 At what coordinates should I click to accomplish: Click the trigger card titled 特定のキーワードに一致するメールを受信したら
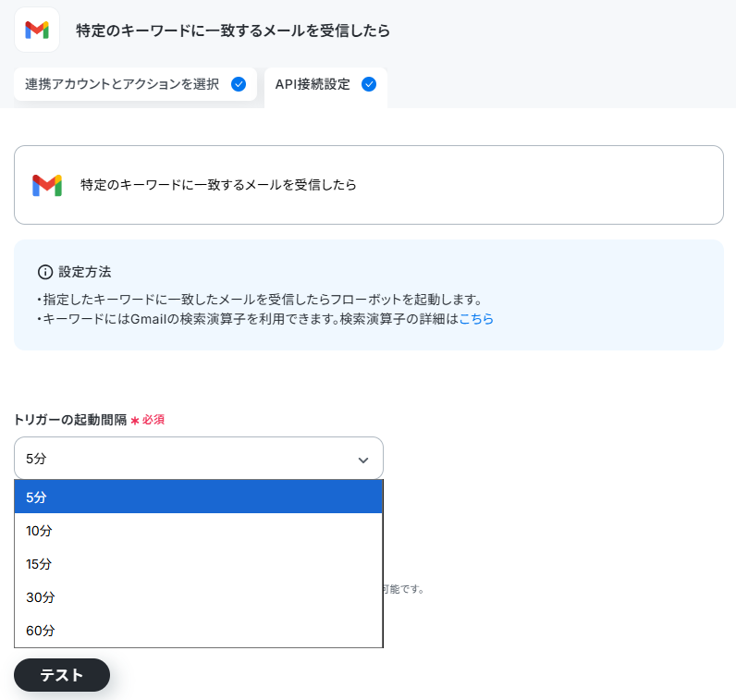(369, 185)
